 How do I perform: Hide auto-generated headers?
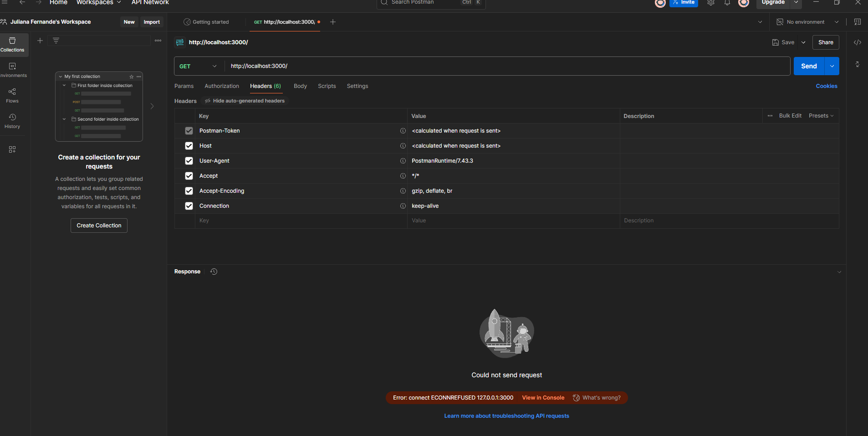245,101
